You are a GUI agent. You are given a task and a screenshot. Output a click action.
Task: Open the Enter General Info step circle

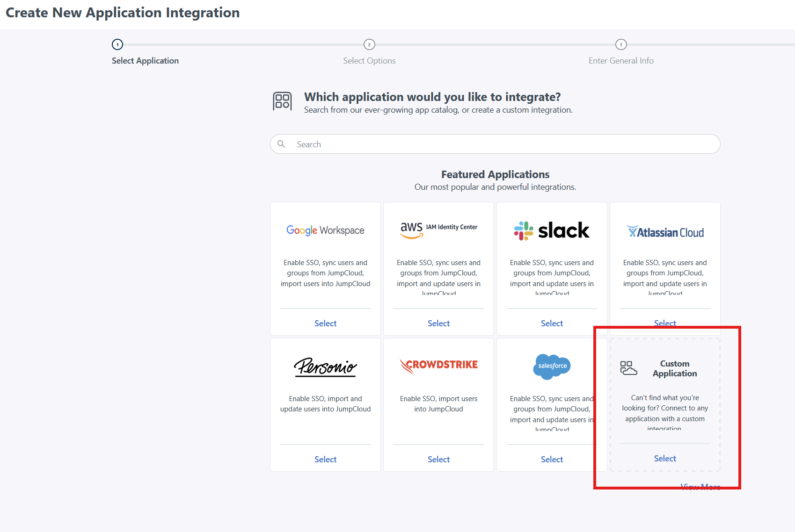(621, 45)
